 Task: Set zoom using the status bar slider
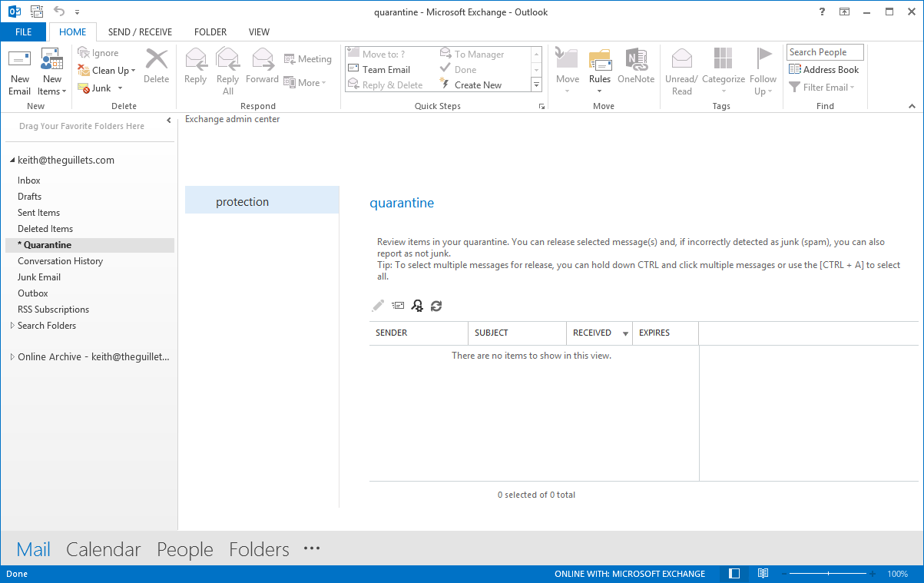(x=828, y=573)
